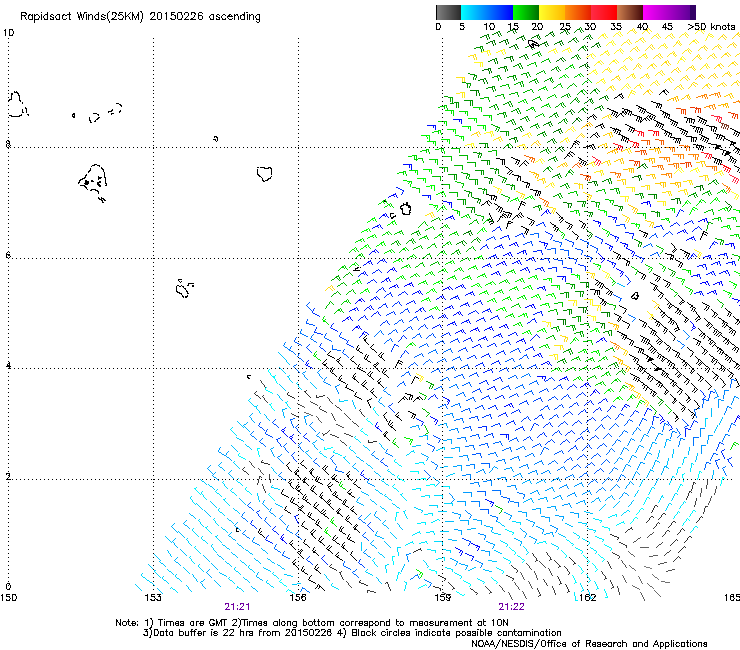This screenshot has height=650, width=740.
Task: Pick the green 15-20 knots legend segment
Action: tap(526, 12)
